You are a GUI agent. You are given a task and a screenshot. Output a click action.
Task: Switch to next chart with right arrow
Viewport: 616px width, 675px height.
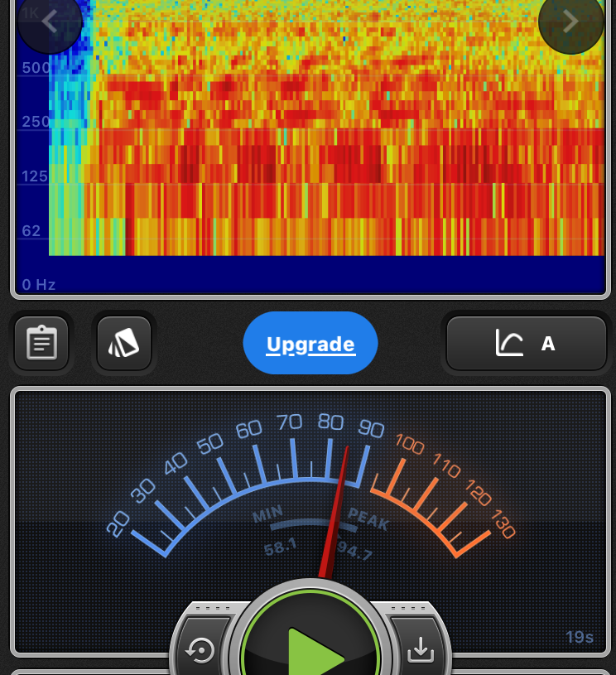coord(570,22)
